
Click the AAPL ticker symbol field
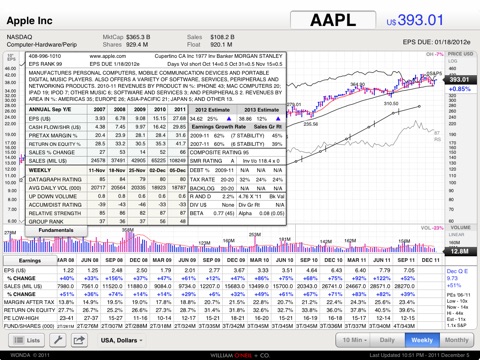coord(333,20)
